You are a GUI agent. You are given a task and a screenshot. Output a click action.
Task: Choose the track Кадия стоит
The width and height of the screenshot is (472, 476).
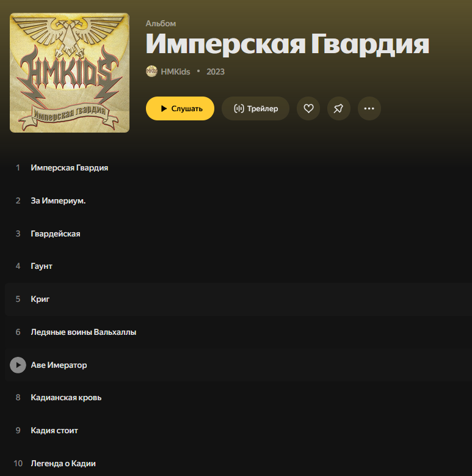(x=54, y=430)
